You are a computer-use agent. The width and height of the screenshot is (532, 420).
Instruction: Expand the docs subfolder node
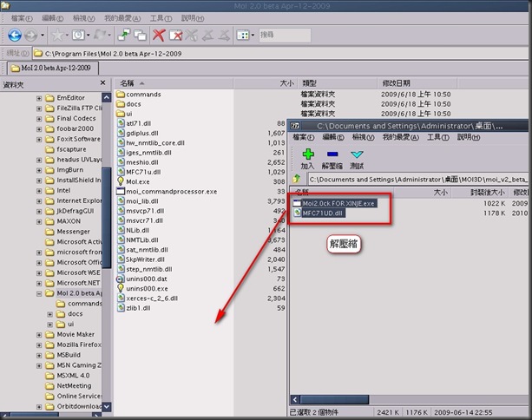click(x=49, y=314)
